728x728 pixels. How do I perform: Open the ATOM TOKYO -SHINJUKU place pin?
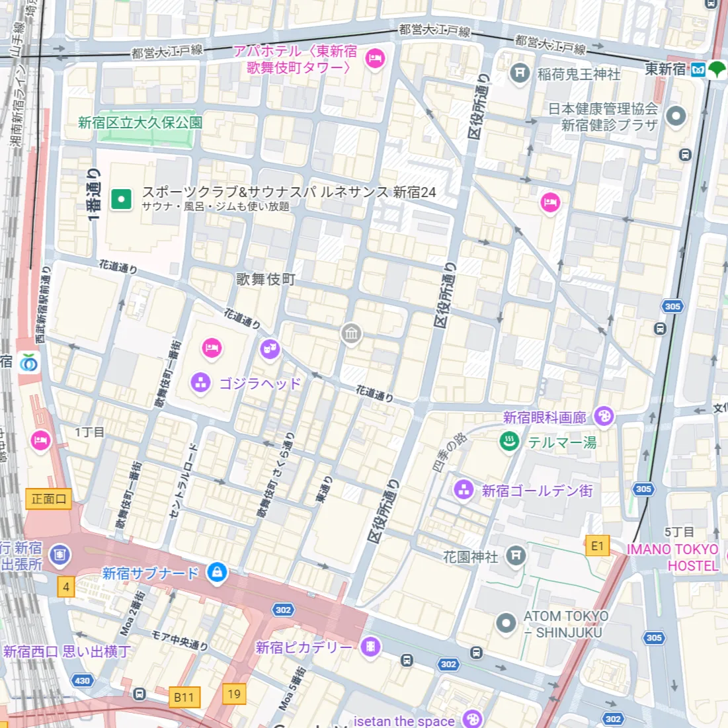[506, 624]
